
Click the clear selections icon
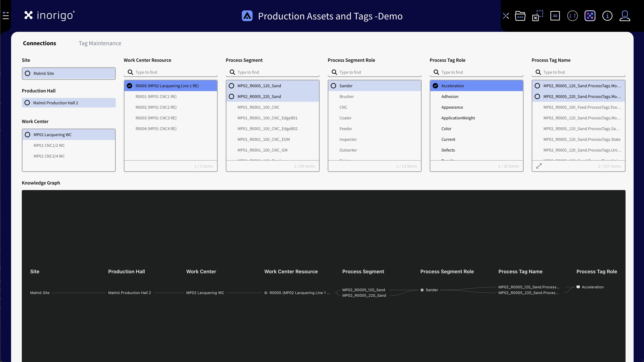pos(538,16)
